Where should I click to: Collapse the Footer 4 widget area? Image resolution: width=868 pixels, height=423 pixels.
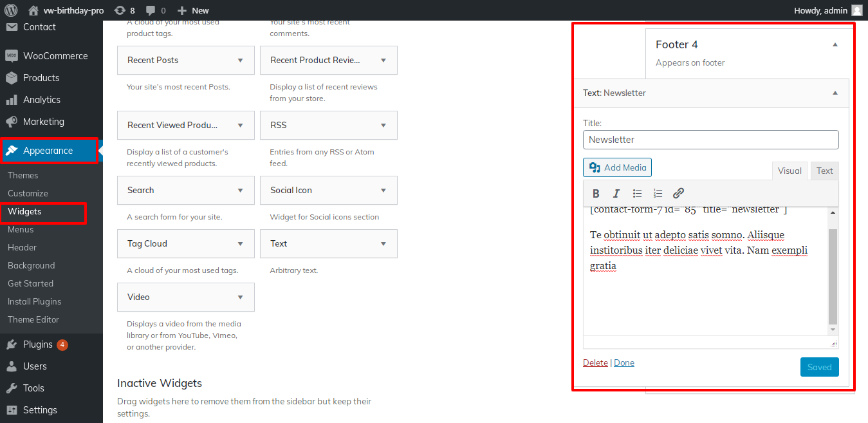point(835,45)
